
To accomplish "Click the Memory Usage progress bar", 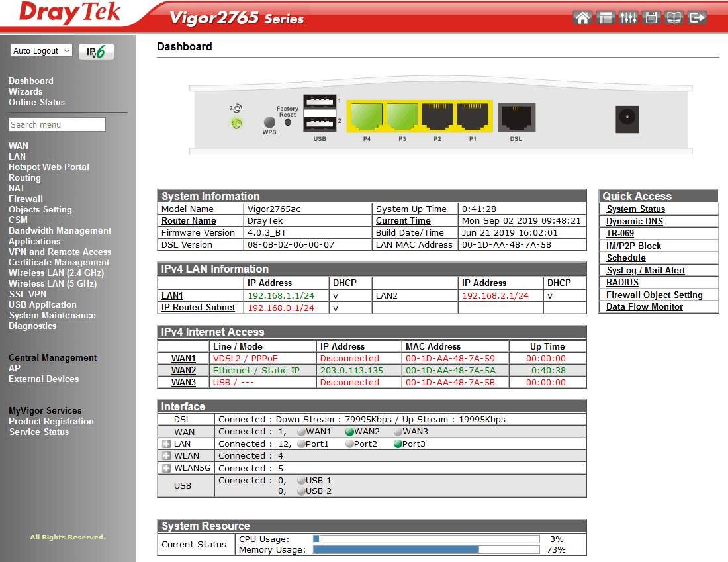I will pyautogui.click(x=426, y=549).
